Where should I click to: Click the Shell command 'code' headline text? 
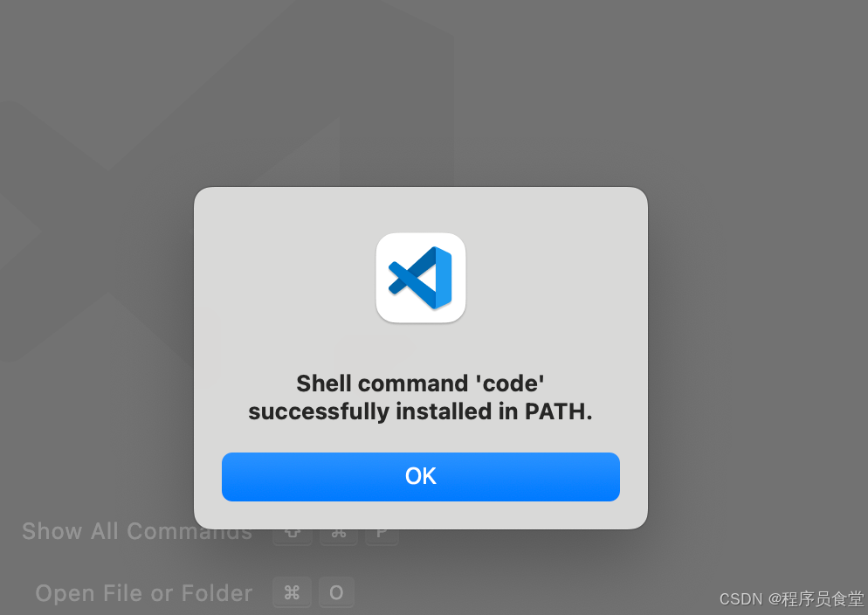[421, 383]
